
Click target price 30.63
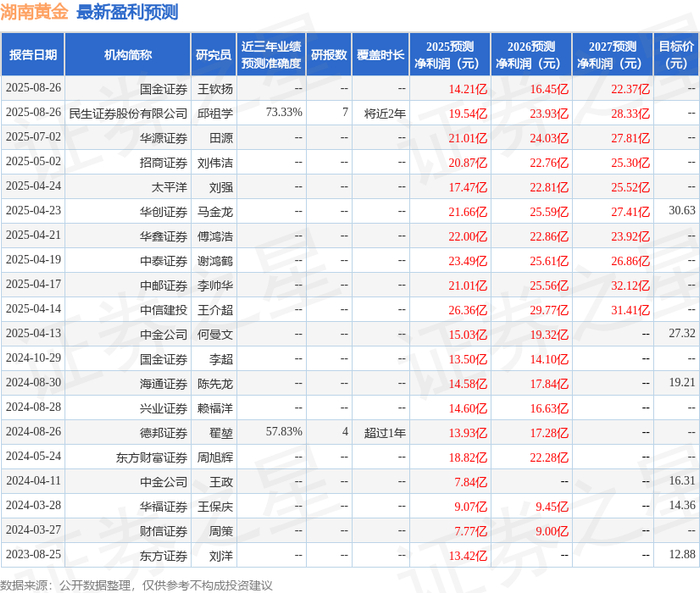click(682, 210)
